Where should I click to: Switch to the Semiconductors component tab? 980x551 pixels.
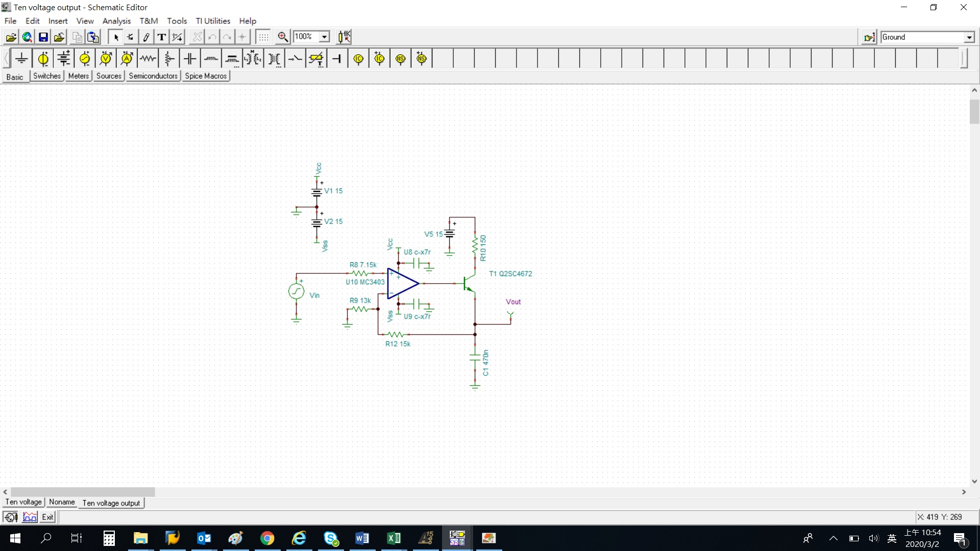[x=153, y=76]
